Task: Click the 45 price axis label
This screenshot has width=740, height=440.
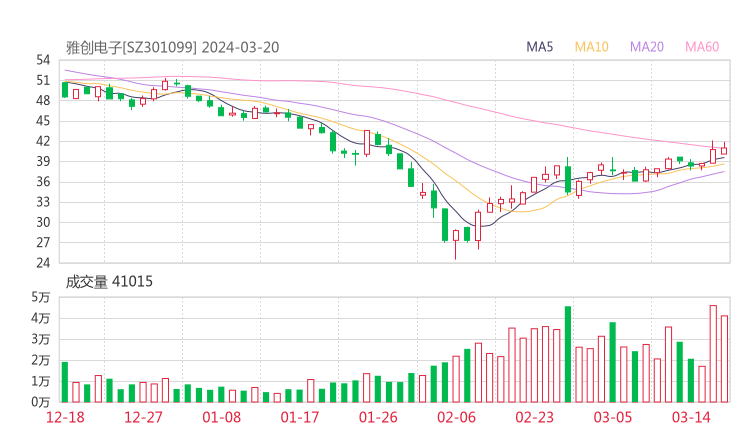Action: (x=43, y=121)
